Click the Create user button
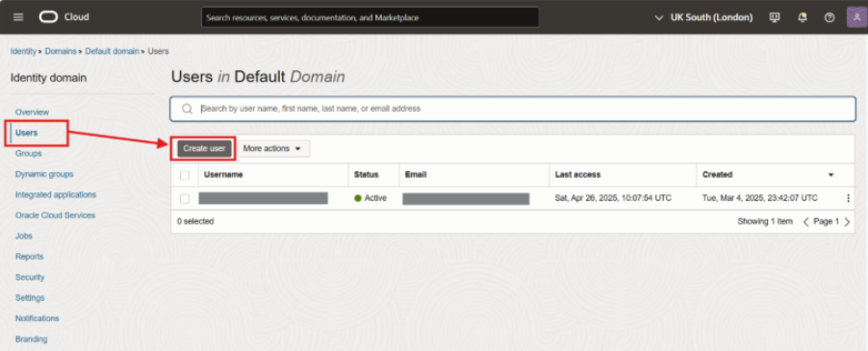Screen dimensions: 868x351 (x=204, y=149)
